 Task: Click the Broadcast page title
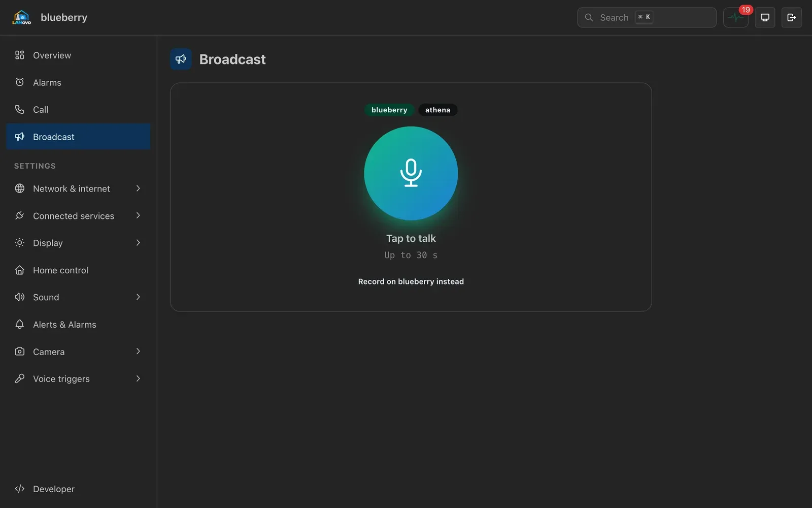tap(232, 59)
